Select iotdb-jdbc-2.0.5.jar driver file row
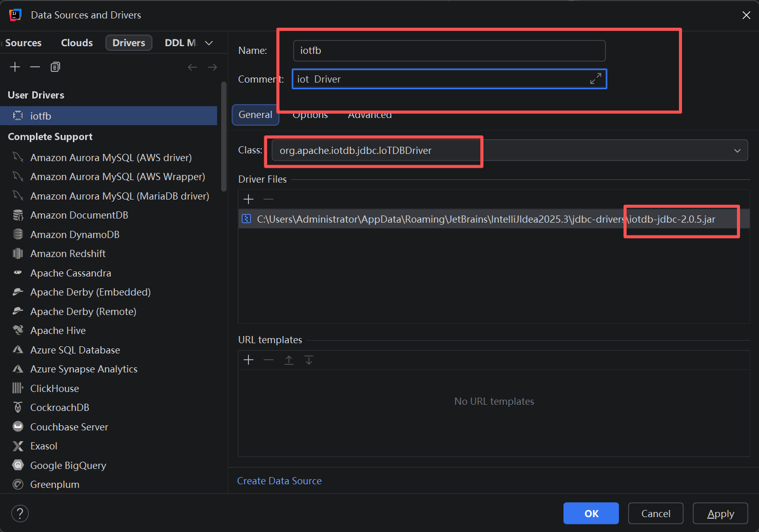Screen dimensions: 759x532 [x=494, y=219]
